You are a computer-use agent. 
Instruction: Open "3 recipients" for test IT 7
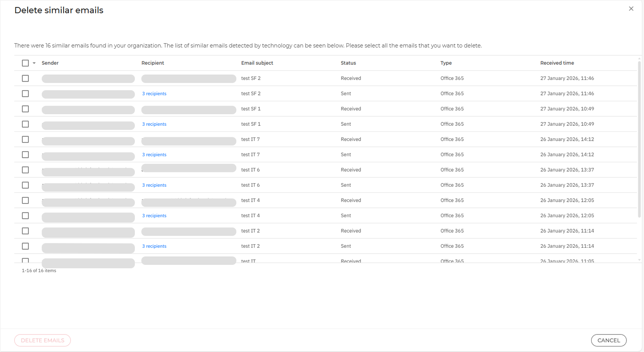tap(154, 155)
